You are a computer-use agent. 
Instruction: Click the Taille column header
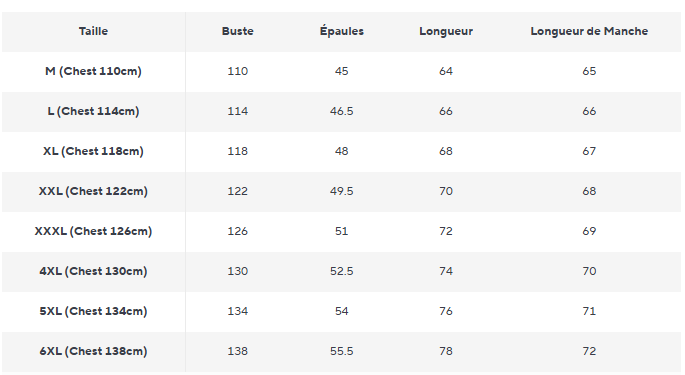tap(93, 31)
